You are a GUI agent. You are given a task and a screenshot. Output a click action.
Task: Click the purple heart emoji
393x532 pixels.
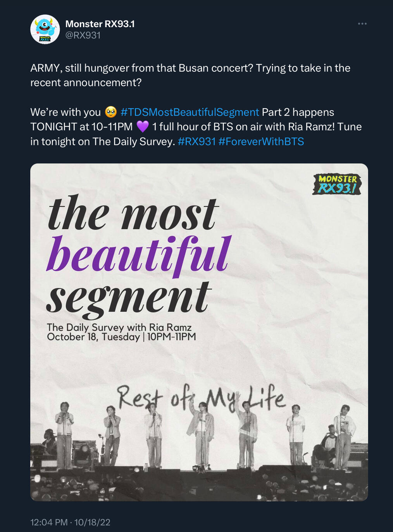point(143,127)
